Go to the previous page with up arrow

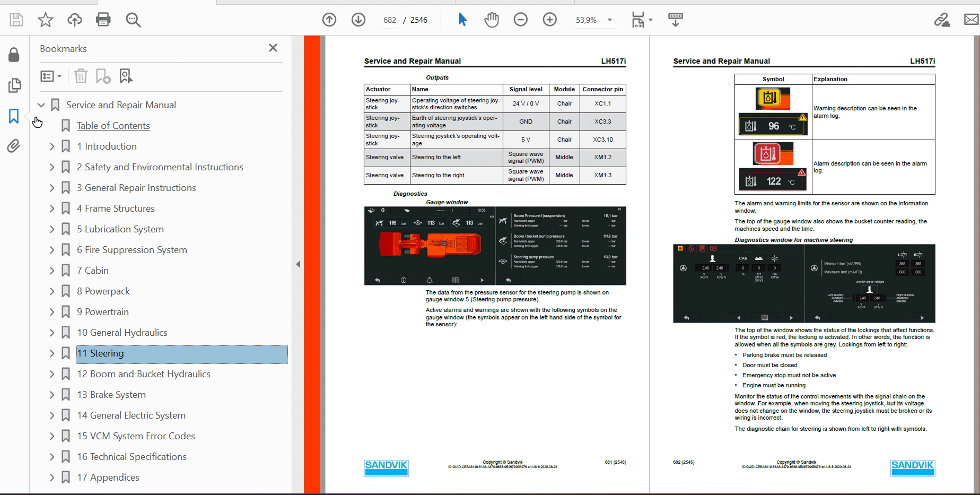tap(329, 20)
